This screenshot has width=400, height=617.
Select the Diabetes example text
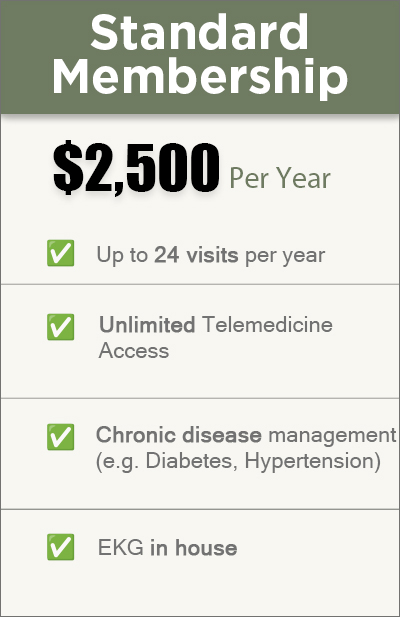tap(191, 461)
